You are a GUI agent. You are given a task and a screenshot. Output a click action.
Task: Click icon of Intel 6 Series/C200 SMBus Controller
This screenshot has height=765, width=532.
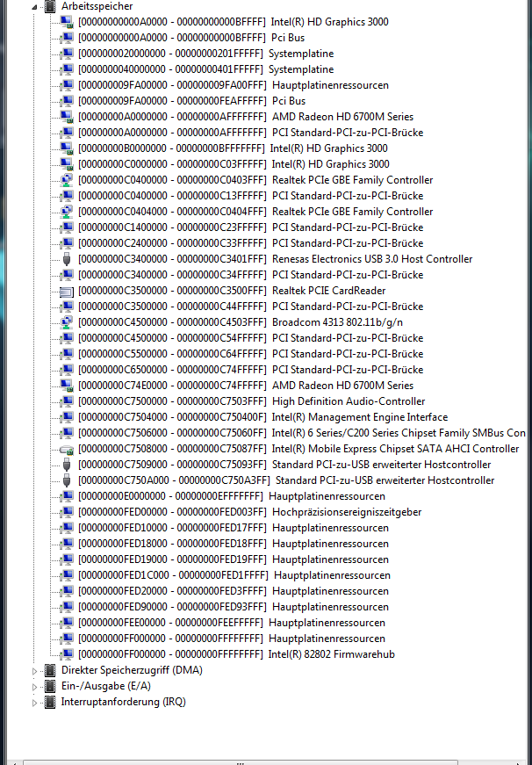click(67, 433)
